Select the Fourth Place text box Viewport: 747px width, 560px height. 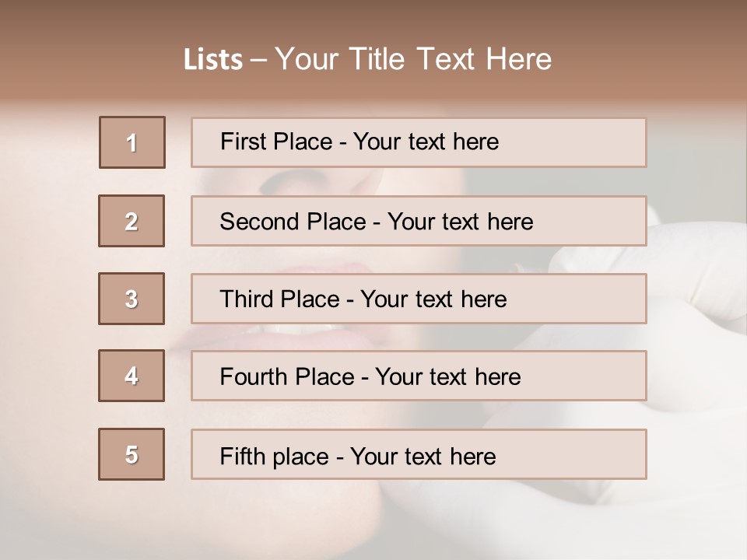click(419, 376)
